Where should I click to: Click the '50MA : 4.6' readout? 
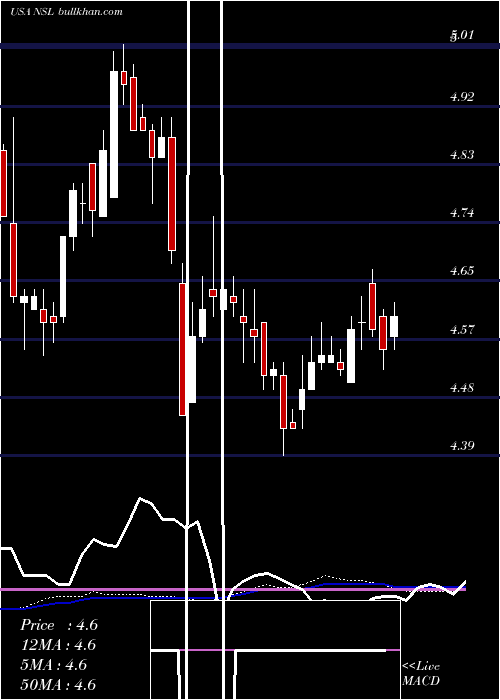[x=58, y=684]
